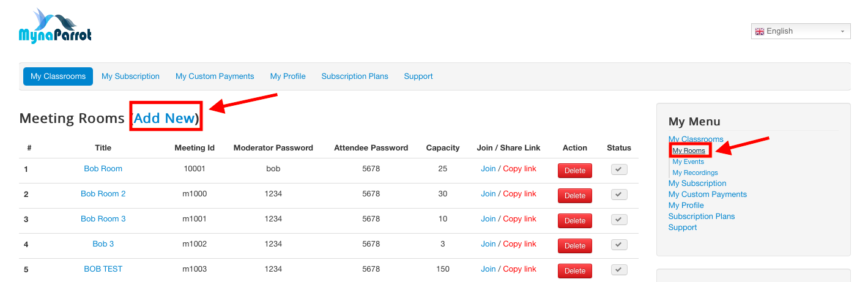Switch to My Subscription tab
The height and width of the screenshot is (282, 868).
[130, 76]
